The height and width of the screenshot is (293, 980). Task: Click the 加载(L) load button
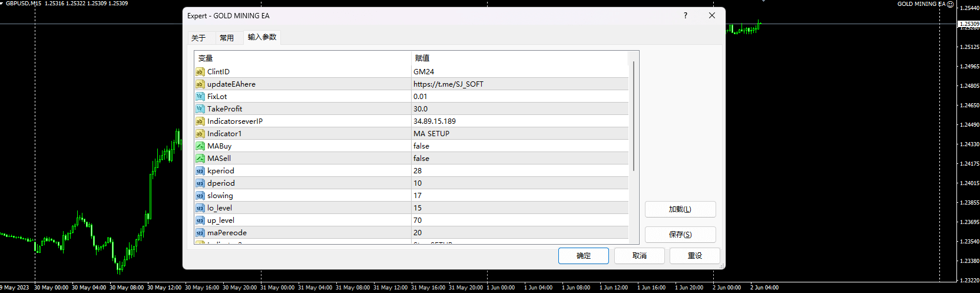(680, 209)
